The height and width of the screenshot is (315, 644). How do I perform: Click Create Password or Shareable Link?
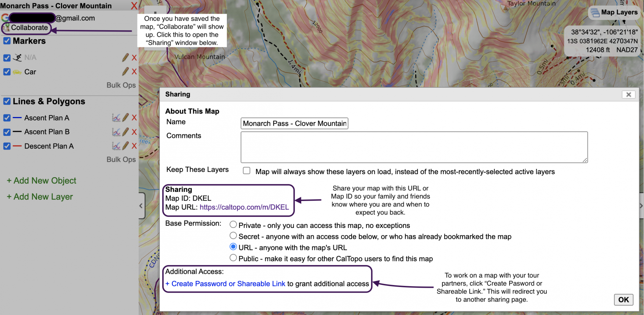tap(225, 284)
